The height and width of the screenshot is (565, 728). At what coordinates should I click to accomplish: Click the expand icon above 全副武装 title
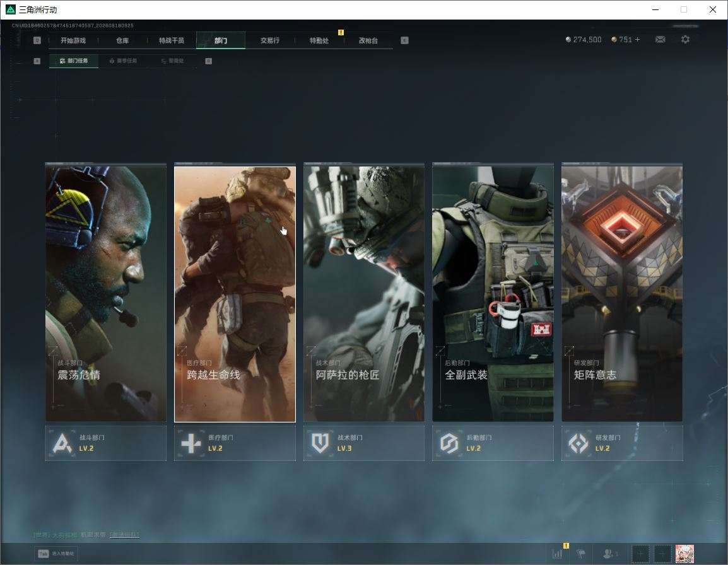pos(440,351)
